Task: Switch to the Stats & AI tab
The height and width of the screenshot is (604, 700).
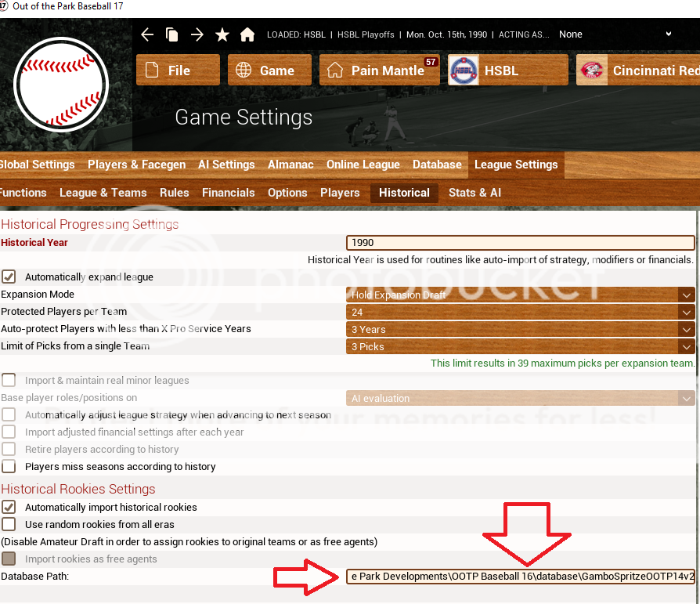Action: pyautogui.click(x=474, y=193)
